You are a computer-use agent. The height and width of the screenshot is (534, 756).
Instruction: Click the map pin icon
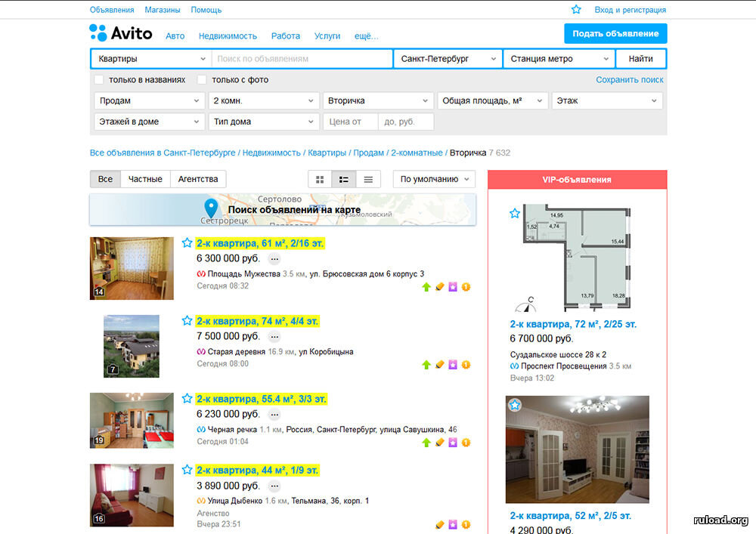click(211, 208)
